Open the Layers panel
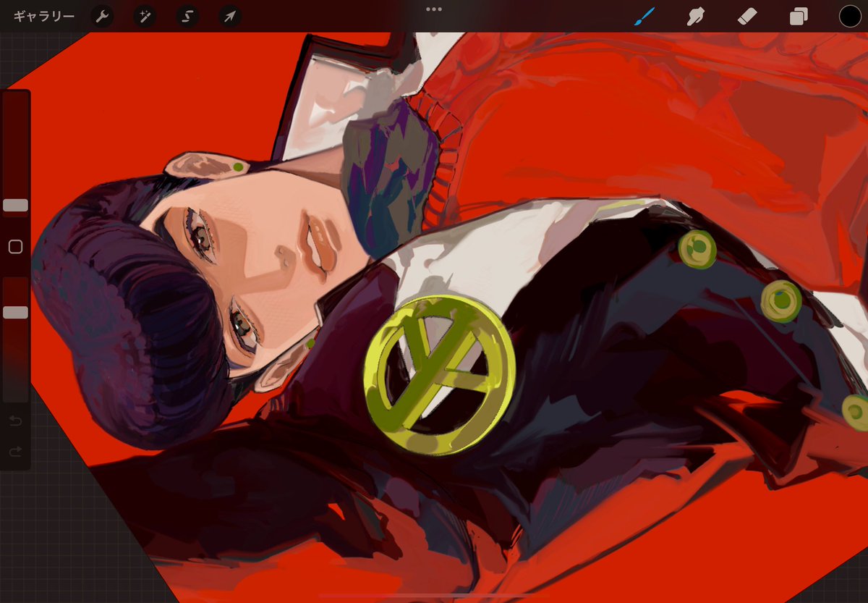868x603 pixels. tap(799, 17)
